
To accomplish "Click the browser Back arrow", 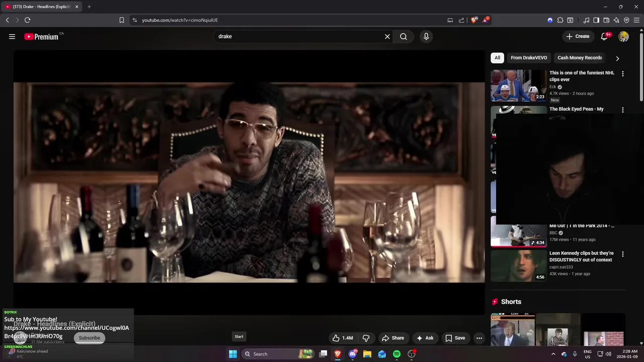I will tap(7, 20).
